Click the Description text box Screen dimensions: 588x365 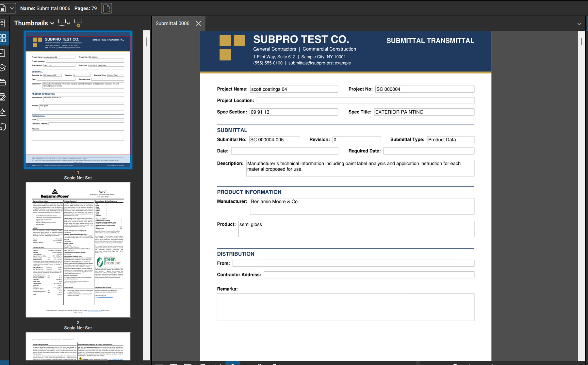pos(360,168)
